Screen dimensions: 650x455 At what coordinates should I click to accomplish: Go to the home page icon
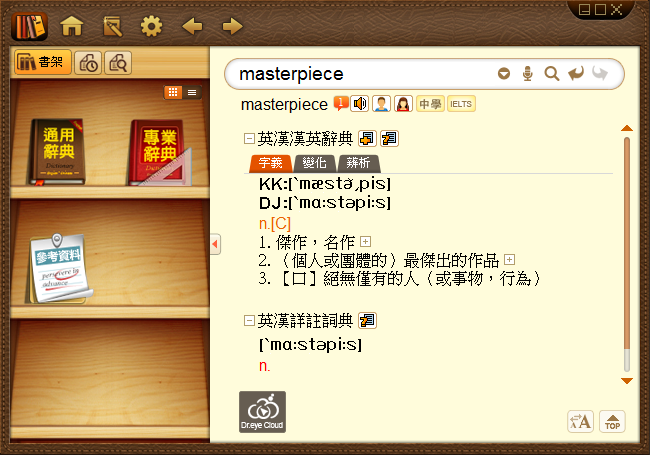72,27
